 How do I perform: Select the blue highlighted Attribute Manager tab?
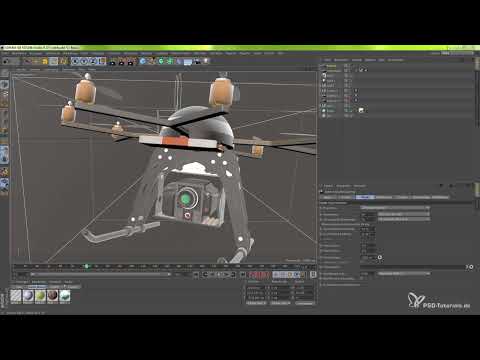pyautogui.click(x=365, y=197)
